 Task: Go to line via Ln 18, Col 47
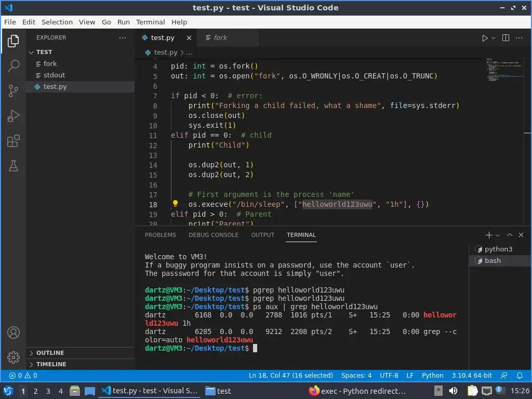[291, 375]
